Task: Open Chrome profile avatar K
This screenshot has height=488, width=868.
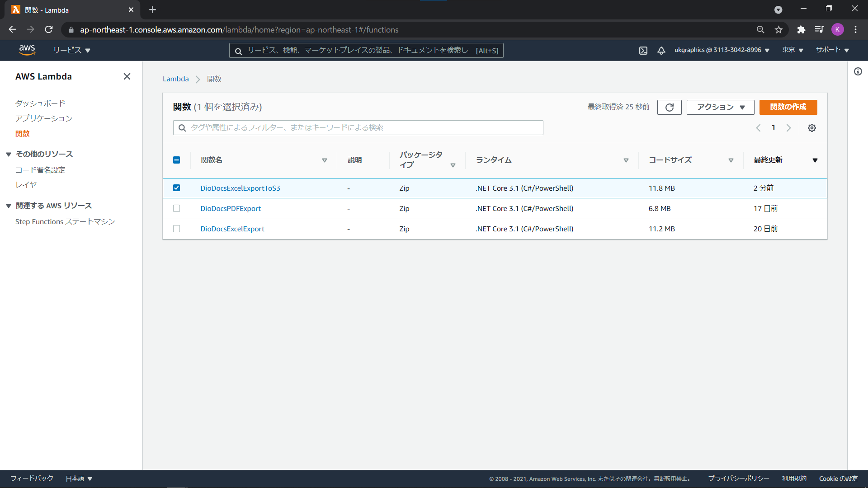Action: 838,29
